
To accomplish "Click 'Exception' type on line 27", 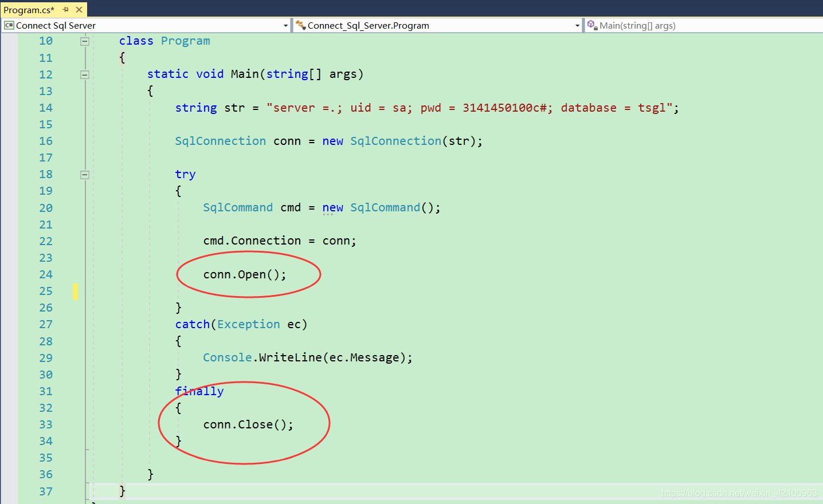I will click(248, 324).
